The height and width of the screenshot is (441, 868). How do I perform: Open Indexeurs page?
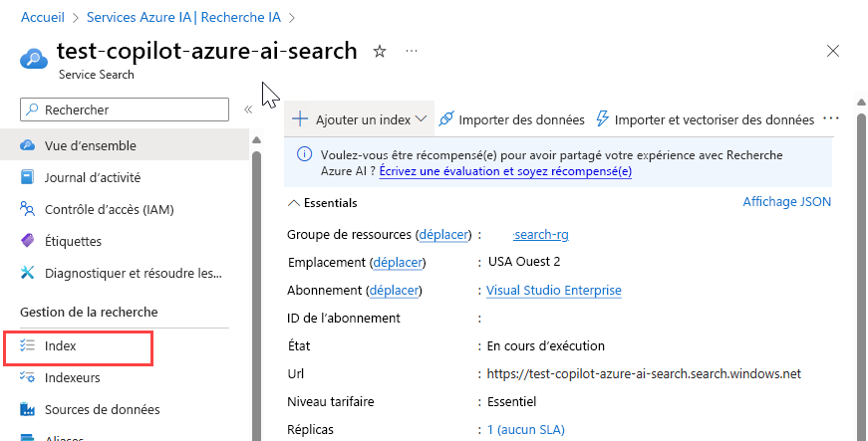point(73,378)
